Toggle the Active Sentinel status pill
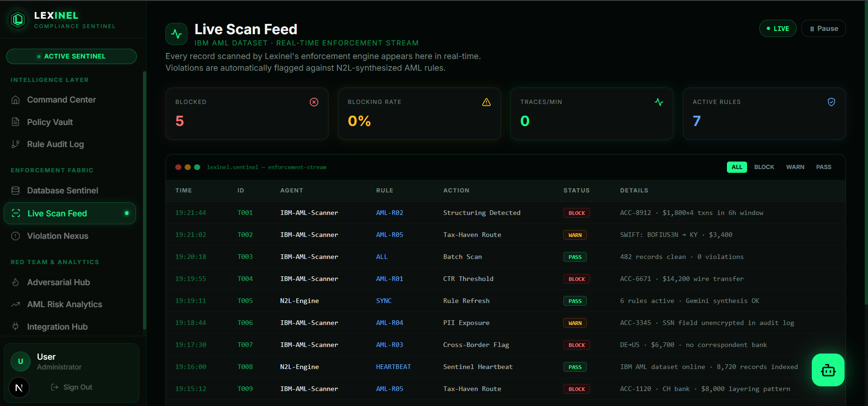 (x=71, y=56)
